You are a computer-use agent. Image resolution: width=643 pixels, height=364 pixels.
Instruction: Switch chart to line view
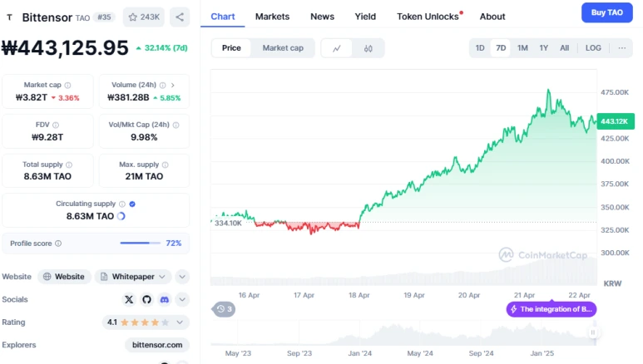pos(337,48)
